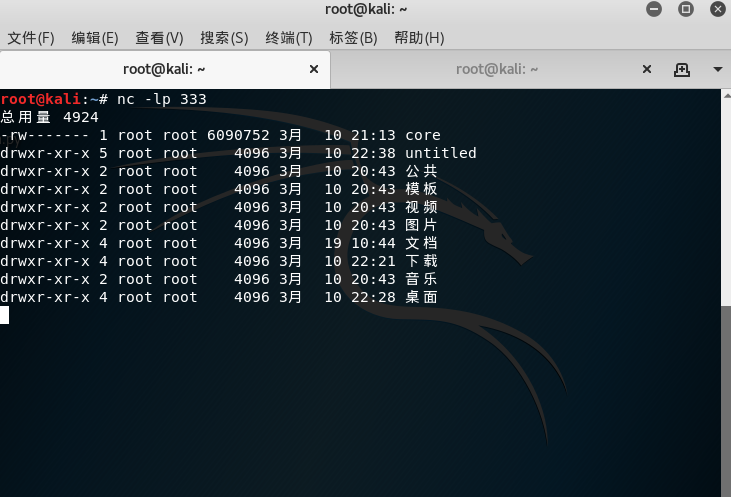This screenshot has height=497, width=731.
Task: Click the '-rw-------' permissions text
Action: [45, 135]
